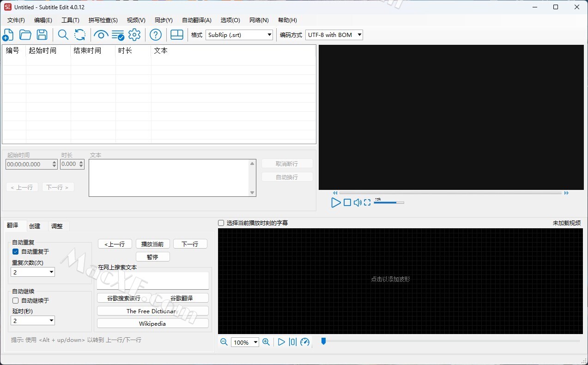Viewport: 588px width, 365px height.
Task: Open the 网络(N) menu
Action: click(259, 20)
